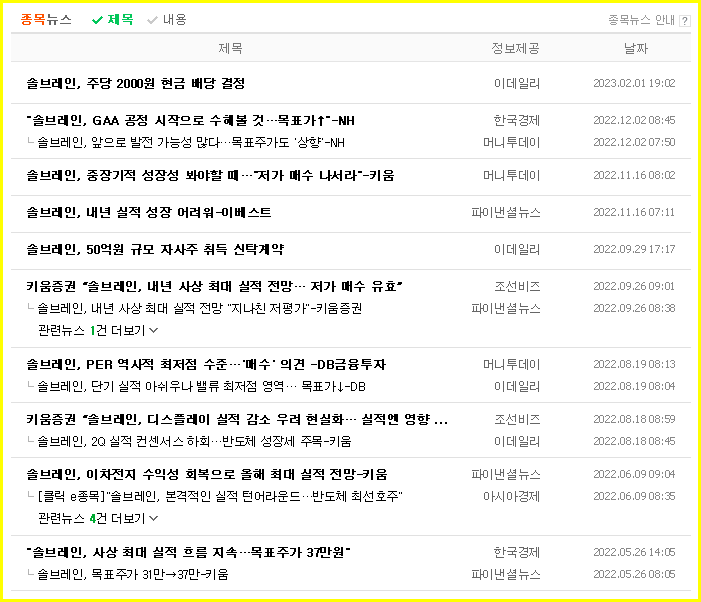The image size is (701, 602).
Task: Open article 앞으로 발전 가능성 많다 목표주가도 상향
Action: 191,143
